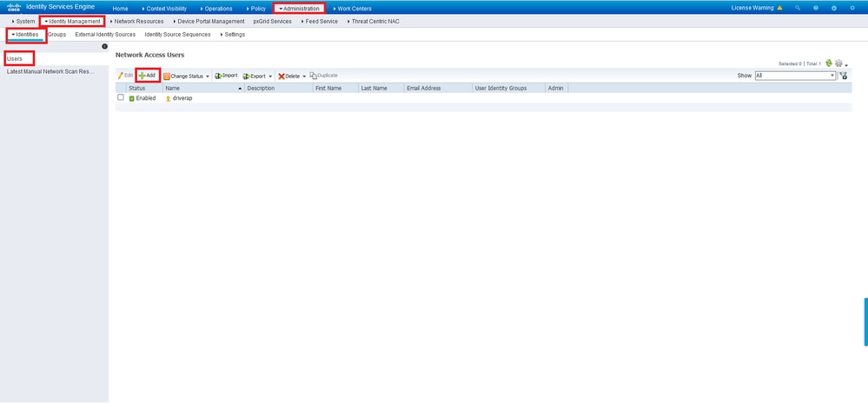This screenshot has height=403, width=868.
Task: Click the top bar gear settings icon
Action: click(852, 9)
